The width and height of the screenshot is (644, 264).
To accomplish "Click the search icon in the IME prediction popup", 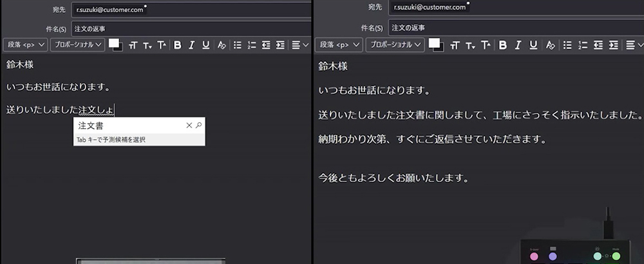I will (199, 125).
